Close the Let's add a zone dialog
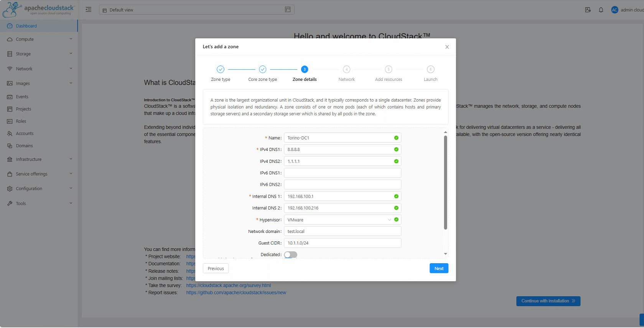The height and width of the screenshot is (328, 644). (x=447, y=47)
